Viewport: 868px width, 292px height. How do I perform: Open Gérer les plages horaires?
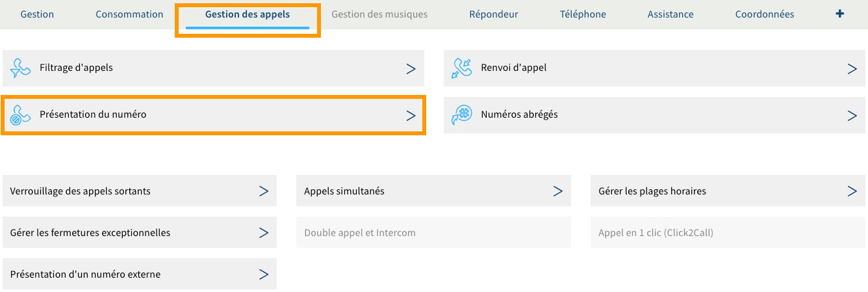tap(652, 191)
